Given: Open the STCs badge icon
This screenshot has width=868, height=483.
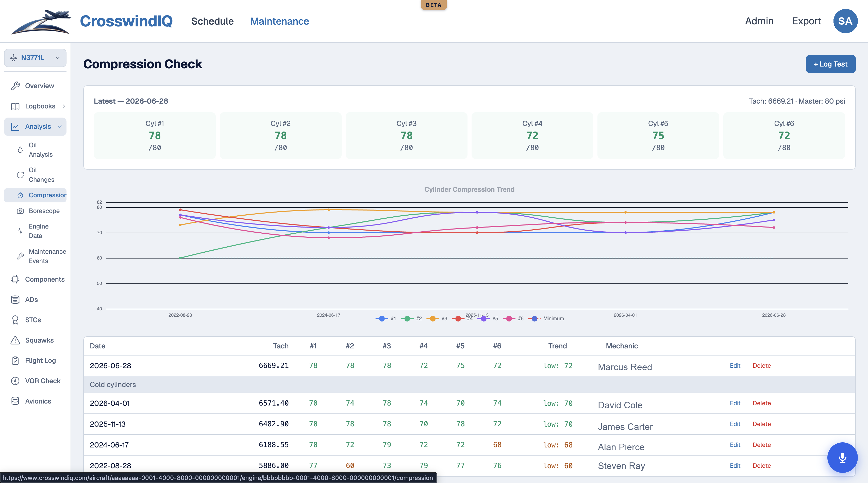Looking at the screenshot, I should coord(15,320).
